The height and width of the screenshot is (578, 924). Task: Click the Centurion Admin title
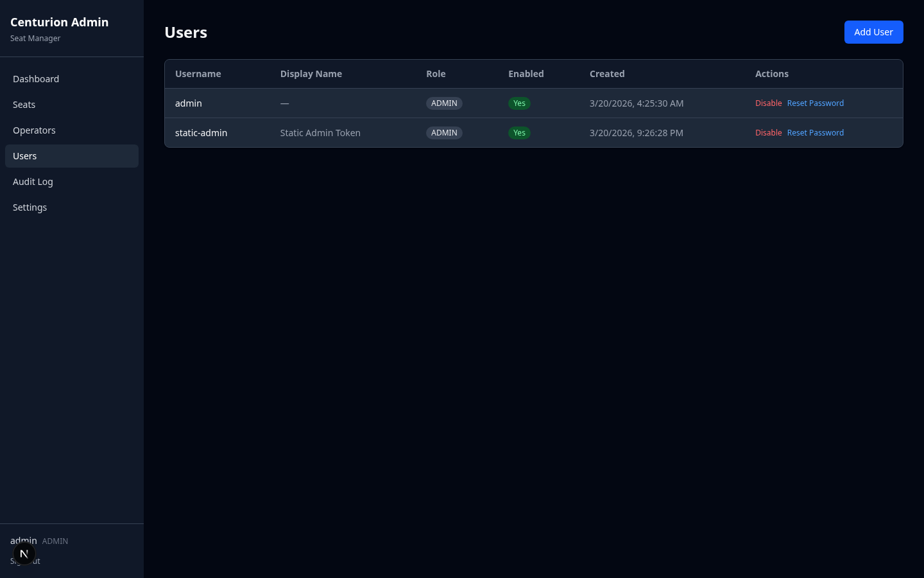[59, 22]
